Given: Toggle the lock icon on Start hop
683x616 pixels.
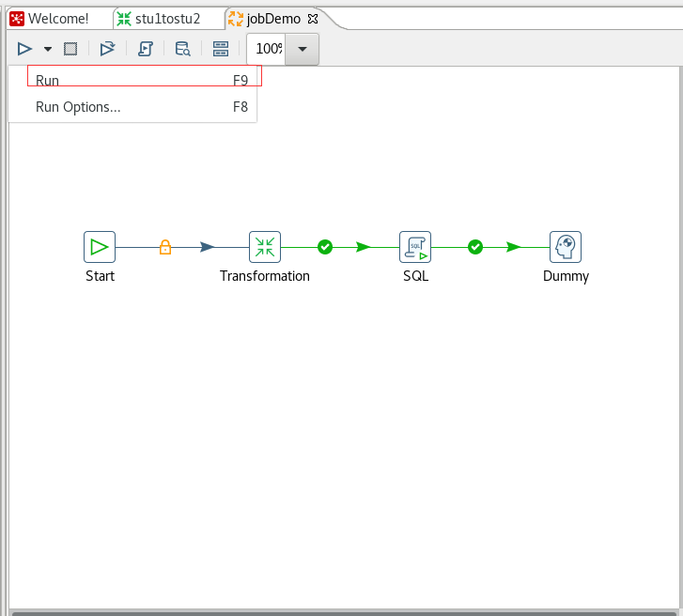Looking at the screenshot, I should 165,247.
